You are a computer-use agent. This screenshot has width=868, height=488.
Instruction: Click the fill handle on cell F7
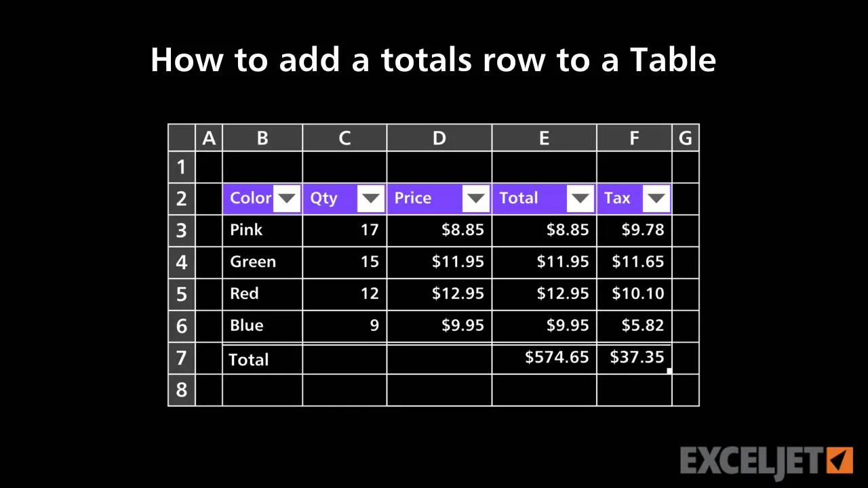[x=669, y=371]
